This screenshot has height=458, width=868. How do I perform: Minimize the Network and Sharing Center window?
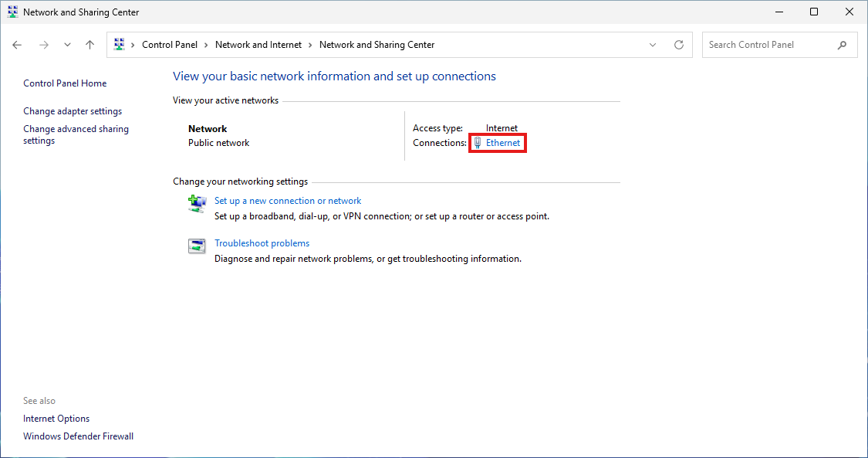click(x=778, y=12)
